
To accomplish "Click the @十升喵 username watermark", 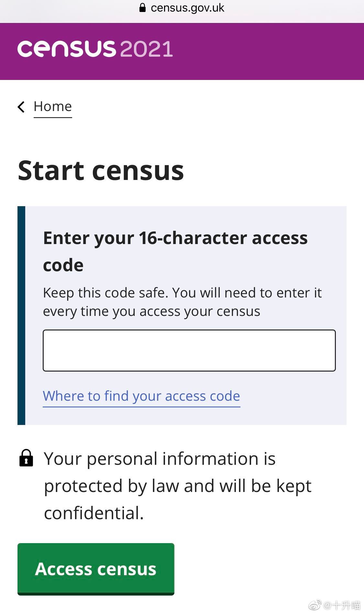I will click(342, 605).
